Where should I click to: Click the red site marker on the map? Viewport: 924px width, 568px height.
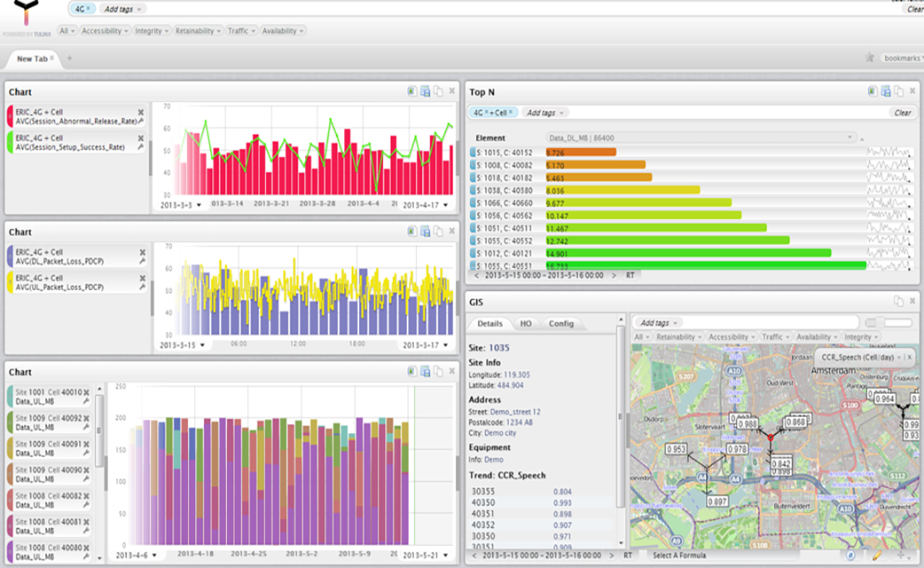point(771,438)
